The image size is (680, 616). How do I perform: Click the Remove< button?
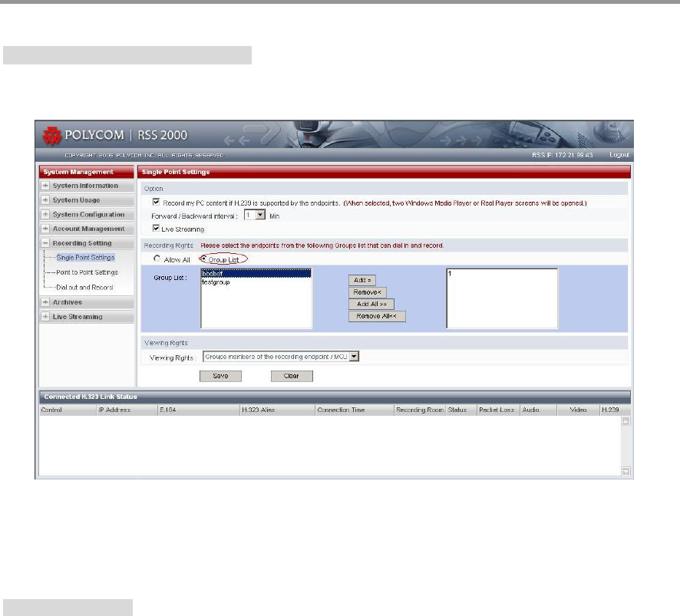(x=368, y=292)
